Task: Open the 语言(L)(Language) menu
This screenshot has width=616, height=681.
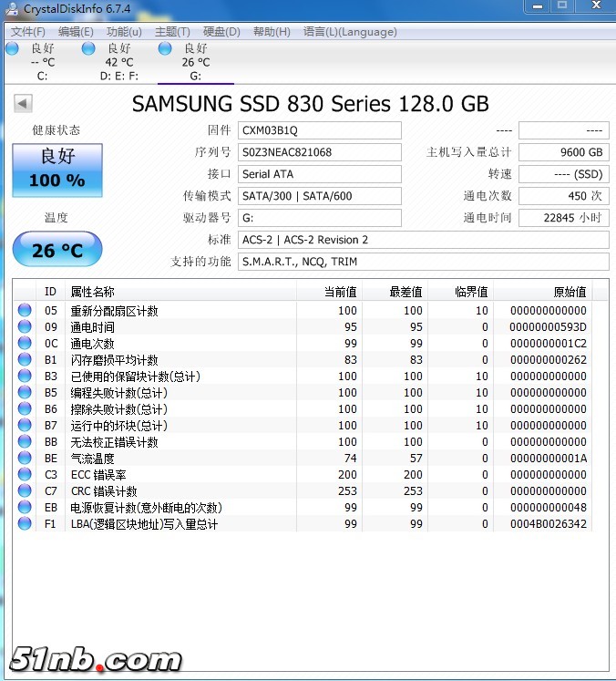Action: click(x=350, y=32)
